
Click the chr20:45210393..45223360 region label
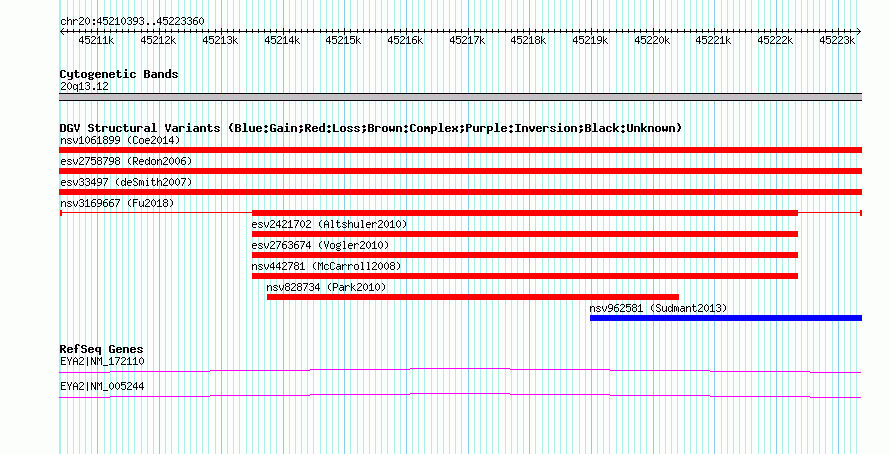click(132, 21)
